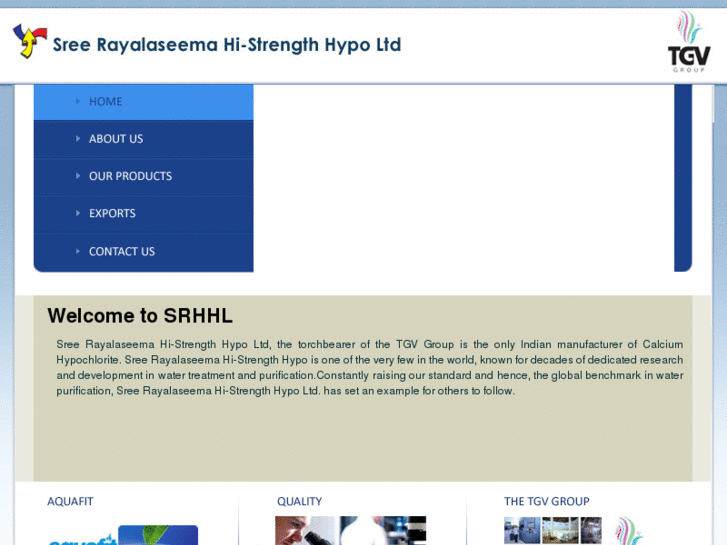Select the CONTACT US menu item
Screen dimensions: 727x545
point(144,252)
